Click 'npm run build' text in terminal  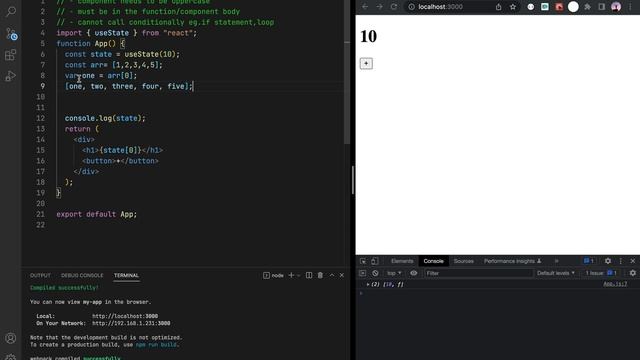pos(156,345)
